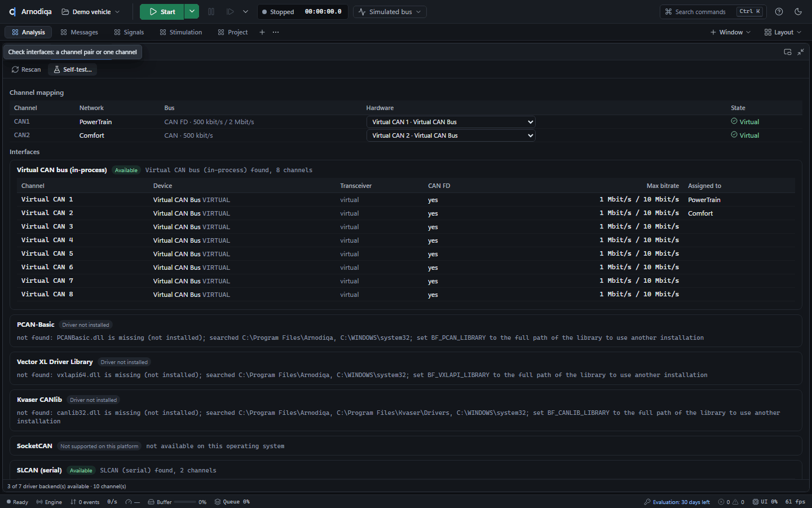Screen dimensions: 812x508
Task: Select the Analysis tab
Action: [x=28, y=32]
